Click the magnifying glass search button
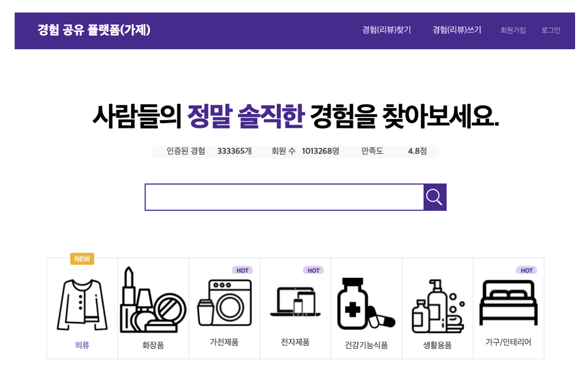Viewport: 588px width, 383px height. pyautogui.click(x=435, y=197)
